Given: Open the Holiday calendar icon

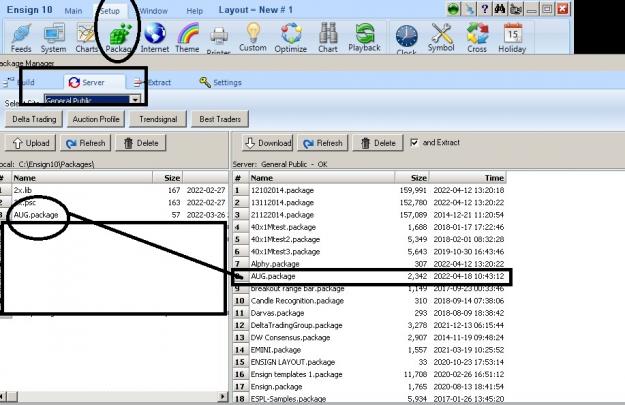Looking at the screenshot, I should [x=512, y=38].
